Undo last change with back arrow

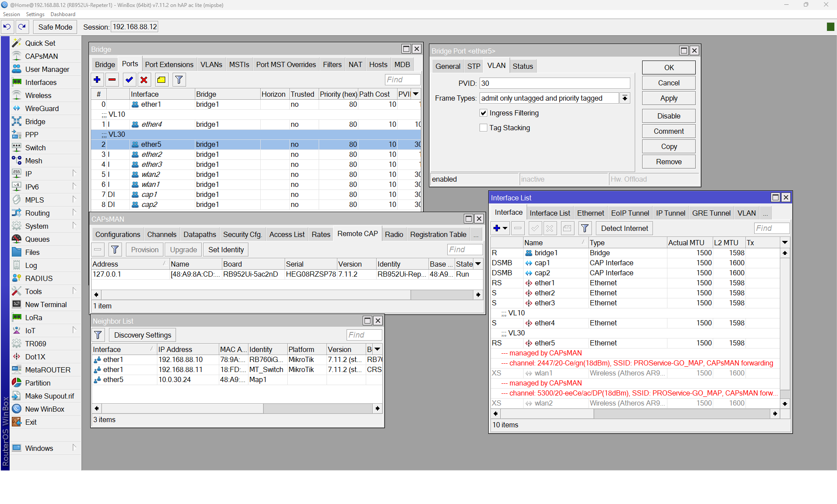tap(7, 27)
